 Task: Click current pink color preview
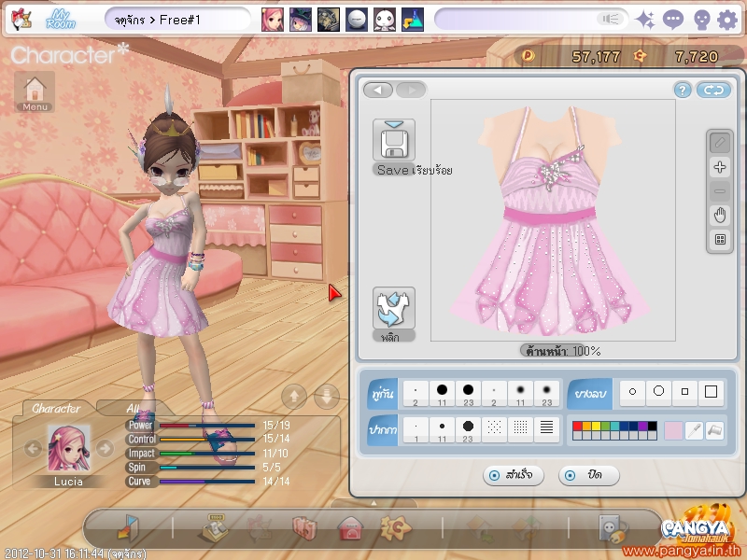point(673,430)
